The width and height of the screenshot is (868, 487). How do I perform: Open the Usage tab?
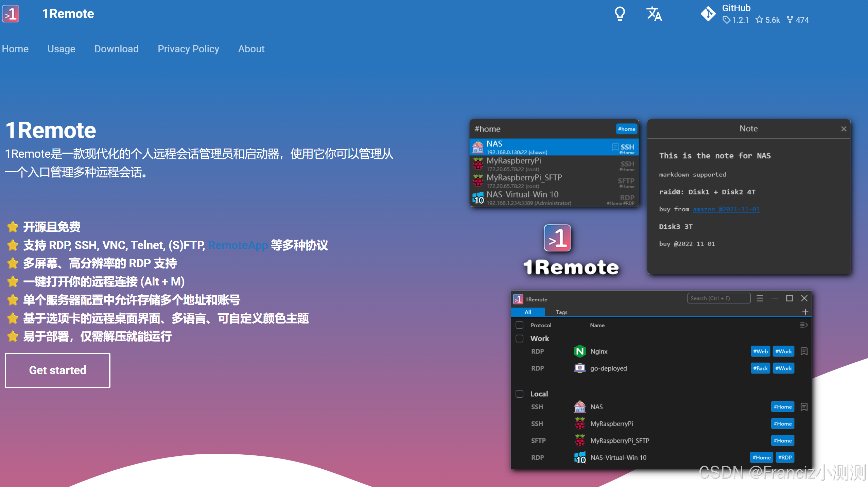tap(62, 49)
